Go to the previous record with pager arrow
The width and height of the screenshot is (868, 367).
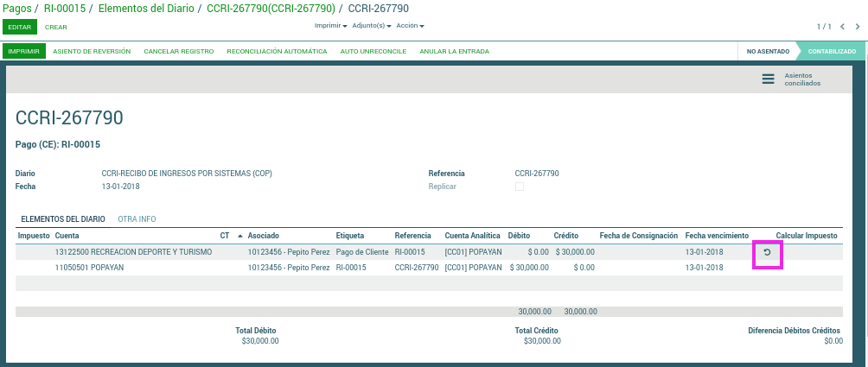[844, 27]
